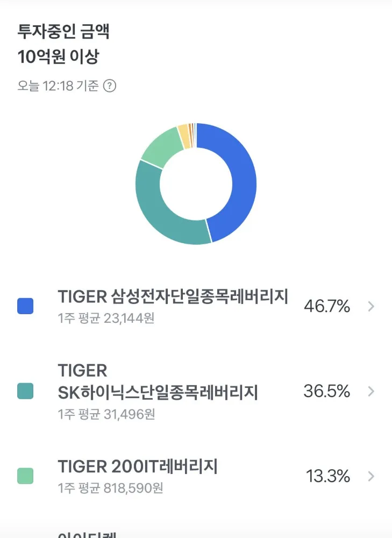The width and height of the screenshot is (392, 538).
Task: Tap the 투자중인 금액 heading
Action: [x=63, y=32]
